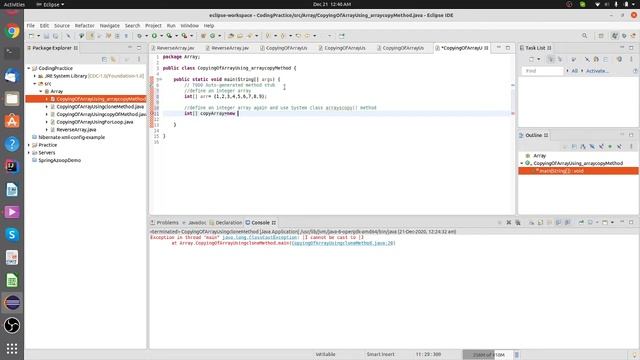The image size is (640, 360).
Task: Click the Activate... link in Task List
Action: pos(597,71)
